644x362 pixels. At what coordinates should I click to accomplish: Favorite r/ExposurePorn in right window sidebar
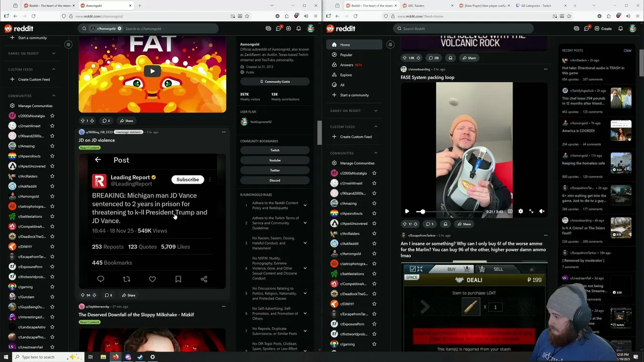(x=374, y=324)
